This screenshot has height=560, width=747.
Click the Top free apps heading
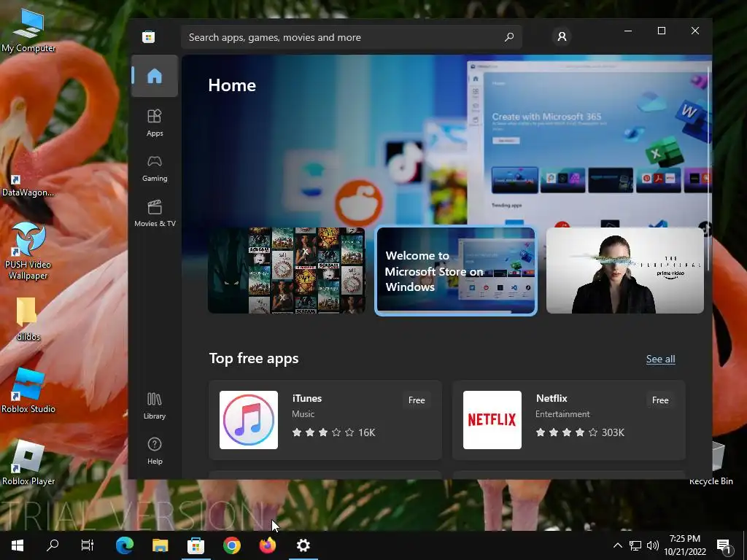pos(254,359)
